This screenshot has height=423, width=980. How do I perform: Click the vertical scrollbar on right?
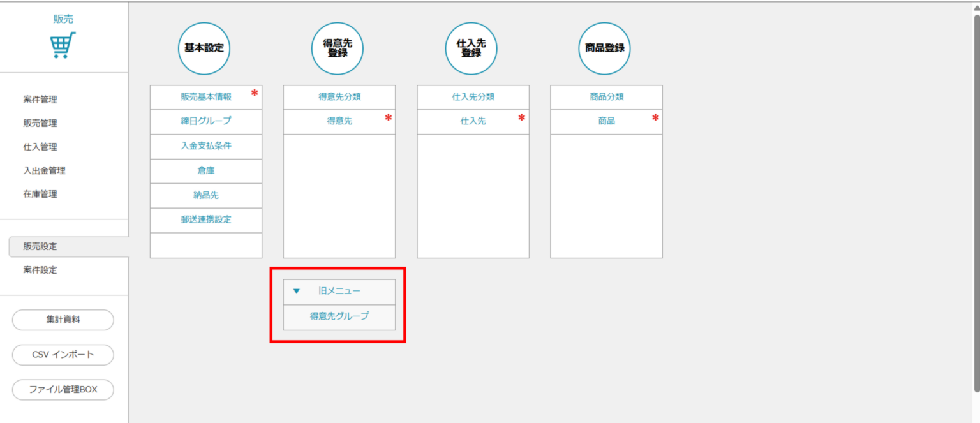976,191
